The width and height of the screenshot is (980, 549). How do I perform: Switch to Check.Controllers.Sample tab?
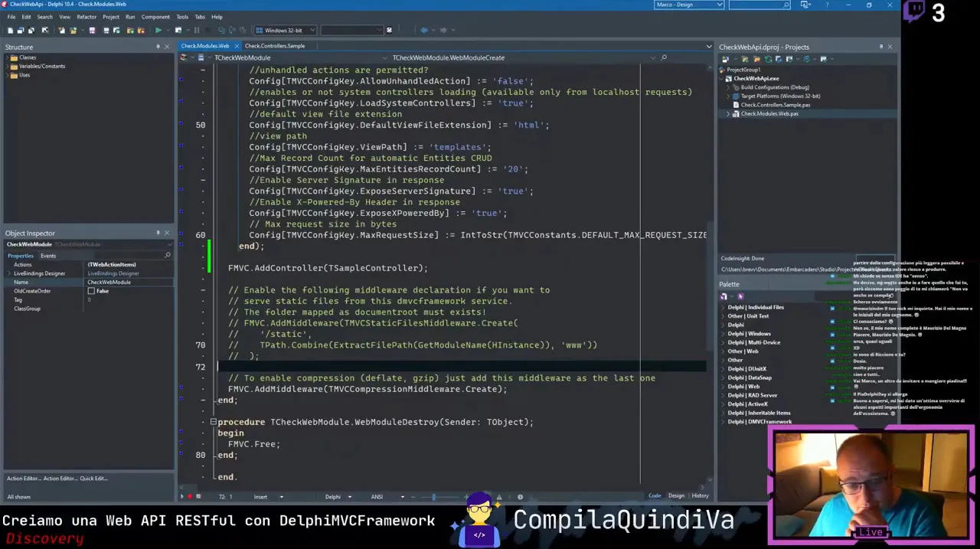coord(275,46)
